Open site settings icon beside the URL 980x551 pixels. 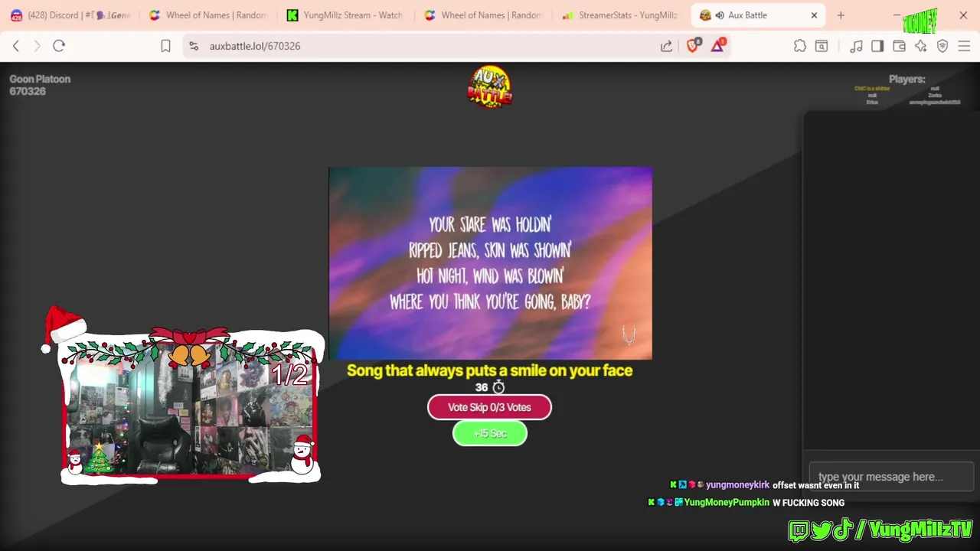tap(194, 46)
